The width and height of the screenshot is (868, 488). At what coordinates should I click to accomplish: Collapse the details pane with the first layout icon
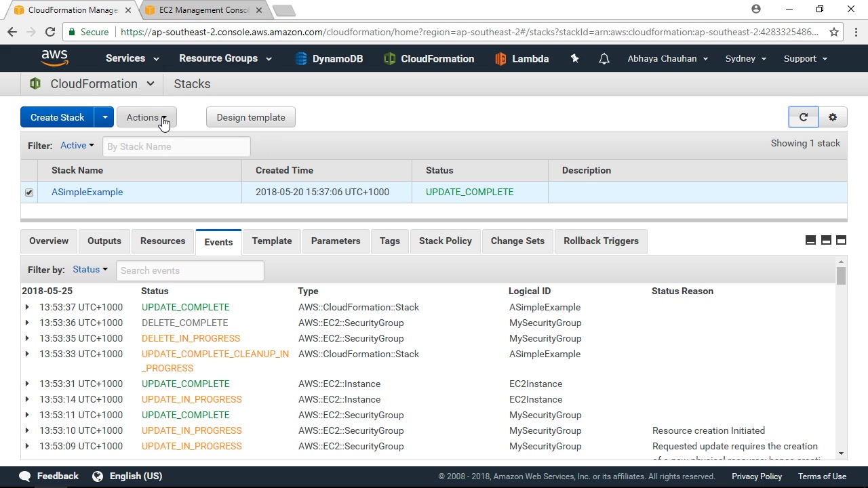pyautogui.click(x=810, y=240)
